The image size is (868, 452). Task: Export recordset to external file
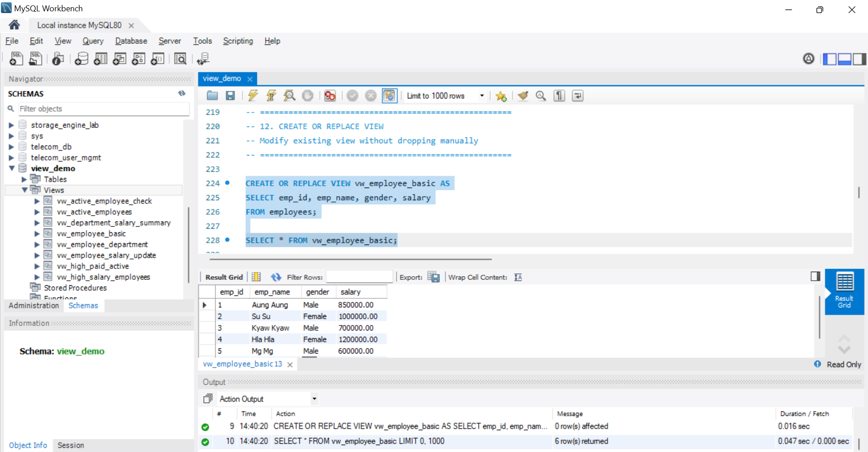tap(433, 277)
